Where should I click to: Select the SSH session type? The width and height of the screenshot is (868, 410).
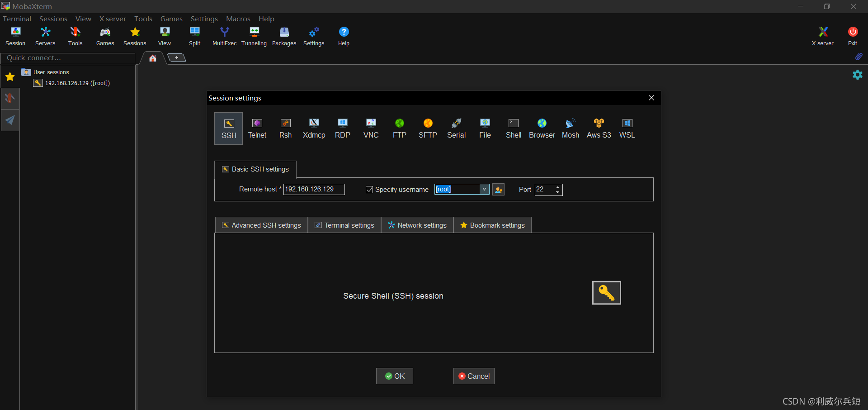[x=229, y=129]
